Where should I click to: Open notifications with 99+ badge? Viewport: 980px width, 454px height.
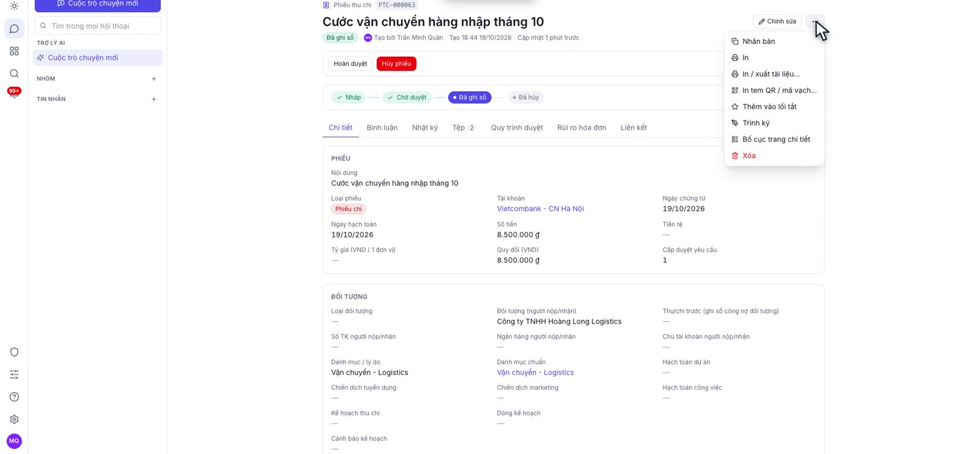click(14, 93)
